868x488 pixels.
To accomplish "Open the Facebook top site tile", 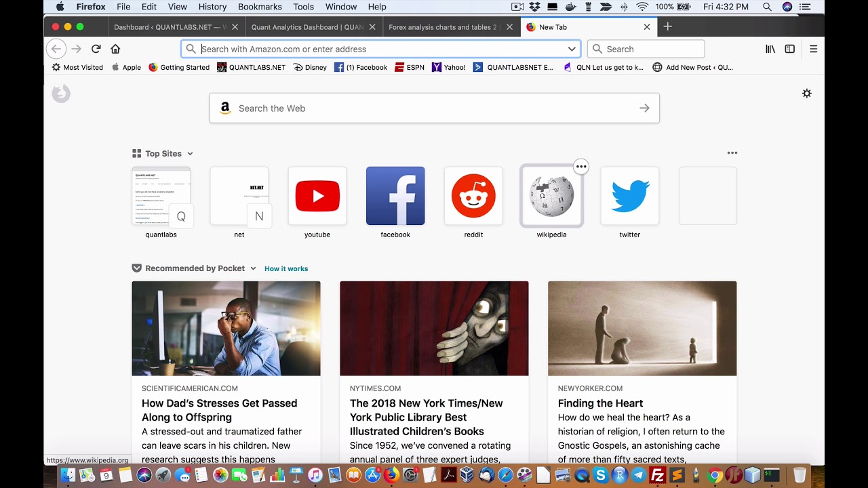I will click(x=395, y=196).
